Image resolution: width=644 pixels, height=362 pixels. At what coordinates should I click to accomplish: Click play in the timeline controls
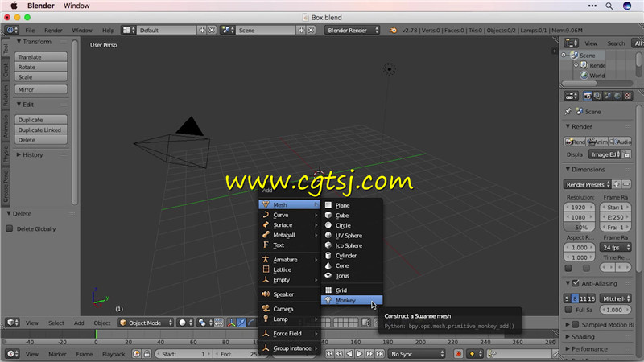click(x=359, y=354)
